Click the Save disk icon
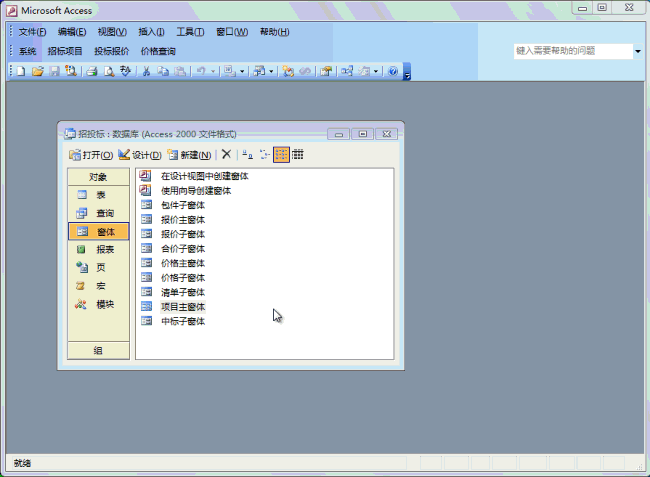The height and width of the screenshot is (477, 650). click(54, 71)
